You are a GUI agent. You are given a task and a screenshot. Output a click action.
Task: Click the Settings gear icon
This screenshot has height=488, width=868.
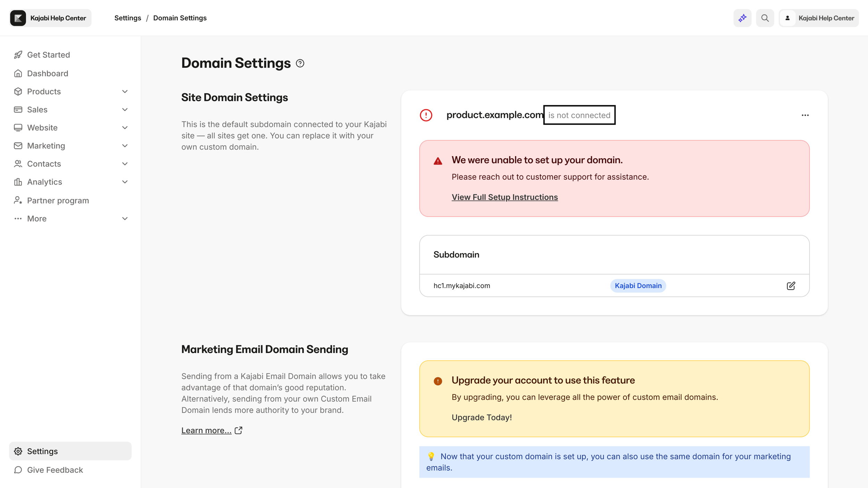click(18, 451)
